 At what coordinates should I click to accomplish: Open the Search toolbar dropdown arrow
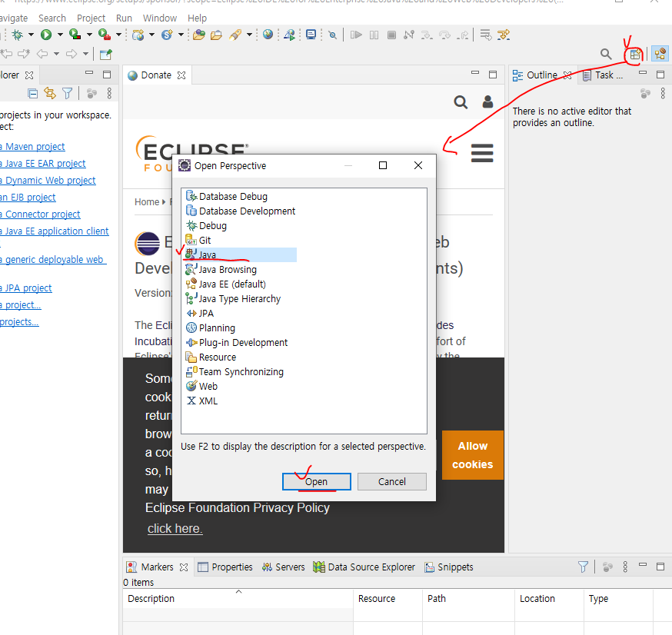click(x=249, y=35)
